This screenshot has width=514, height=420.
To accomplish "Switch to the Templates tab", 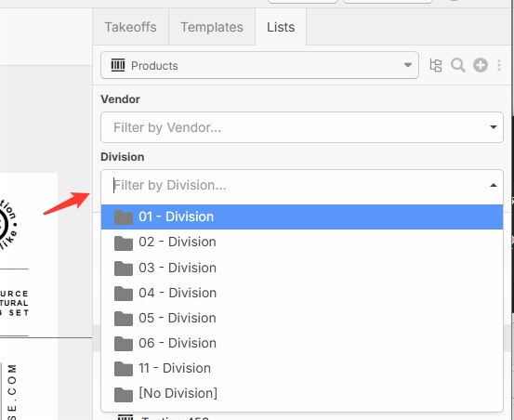I will pos(212,27).
